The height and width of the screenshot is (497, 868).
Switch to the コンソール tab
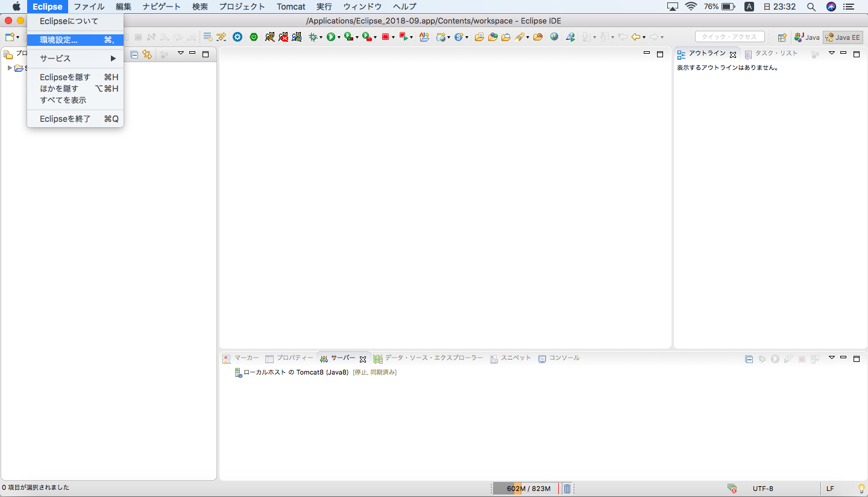[x=559, y=358]
